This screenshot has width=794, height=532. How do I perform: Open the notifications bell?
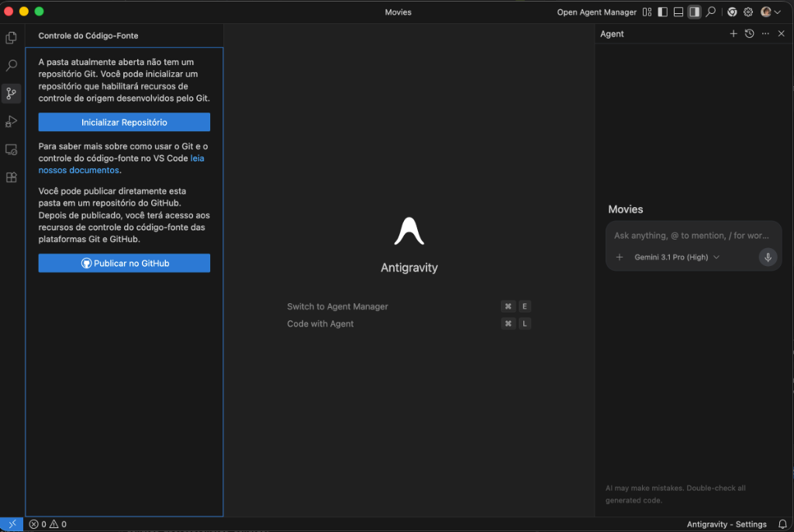click(x=782, y=524)
